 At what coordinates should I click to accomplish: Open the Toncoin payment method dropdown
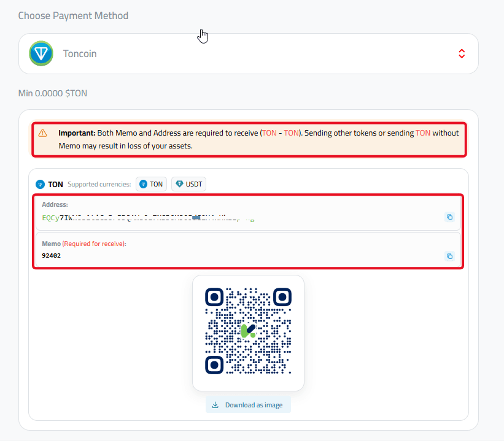point(249,53)
